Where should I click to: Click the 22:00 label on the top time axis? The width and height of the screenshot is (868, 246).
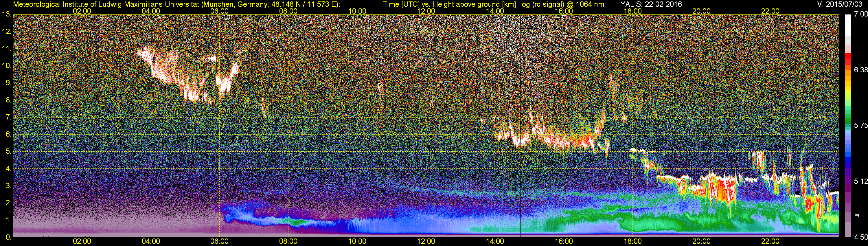click(x=770, y=11)
